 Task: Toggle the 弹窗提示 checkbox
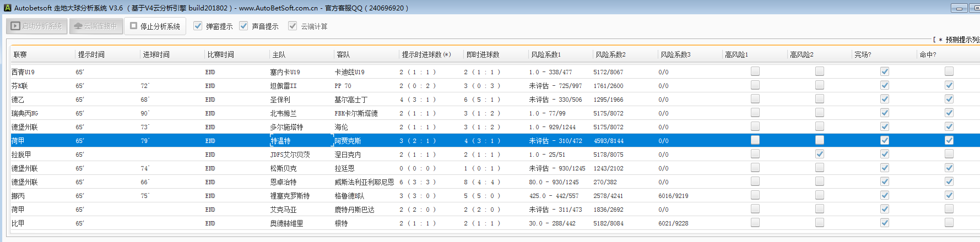(x=198, y=26)
